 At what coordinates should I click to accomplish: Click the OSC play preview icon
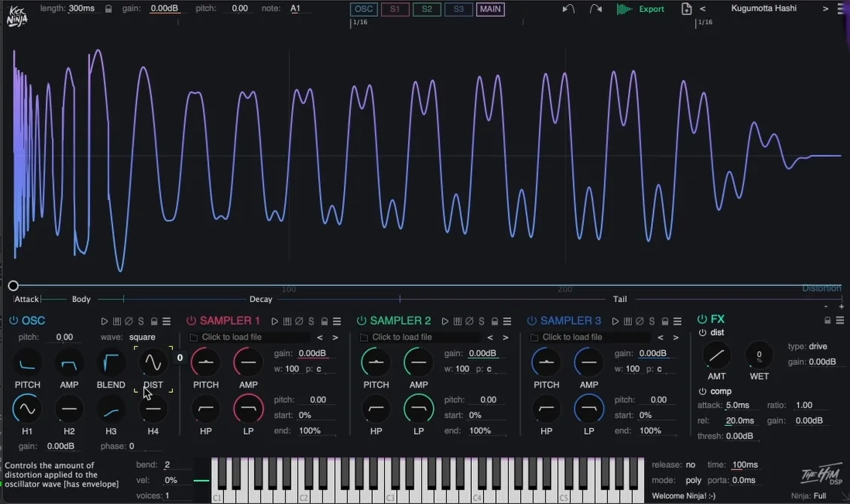(104, 321)
